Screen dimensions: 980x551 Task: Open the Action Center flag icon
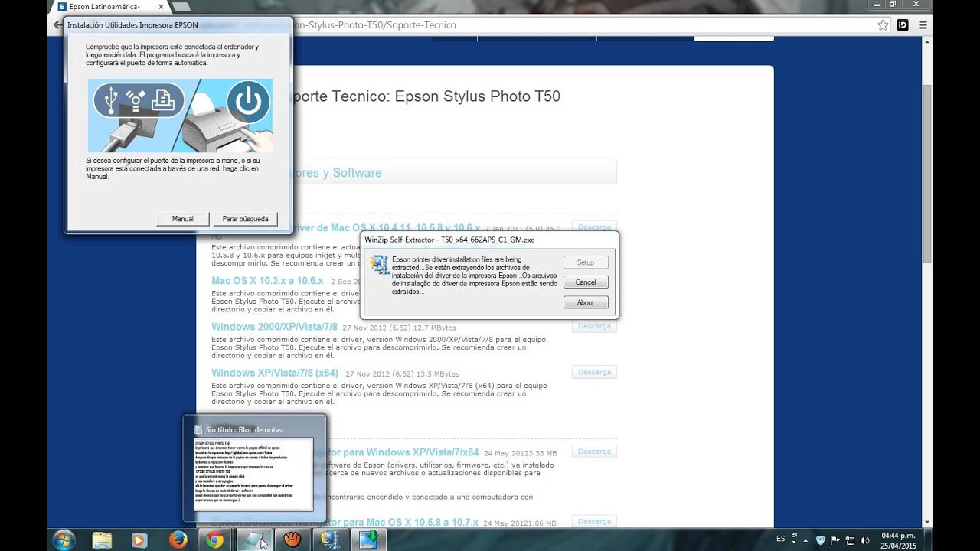tap(835, 540)
